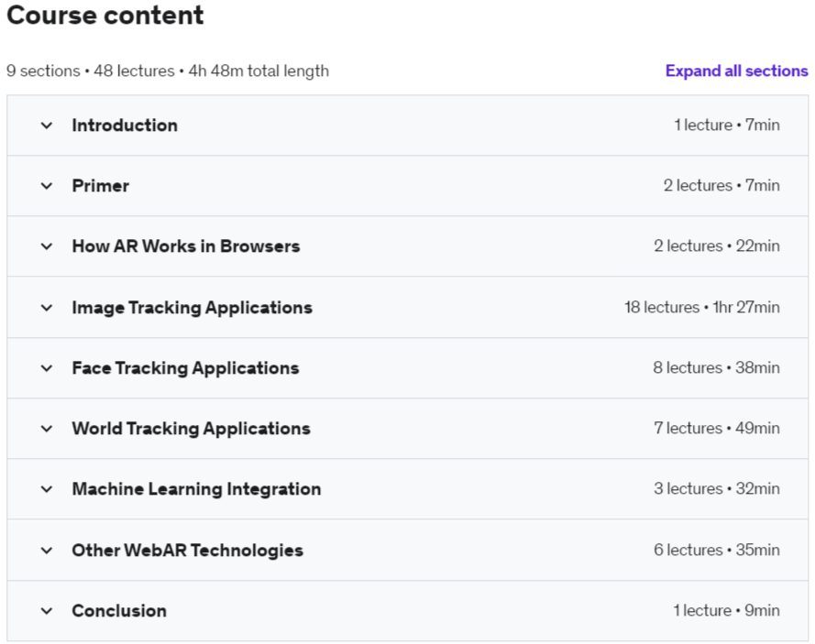Open the Image Tracking Applications title

pos(193,308)
